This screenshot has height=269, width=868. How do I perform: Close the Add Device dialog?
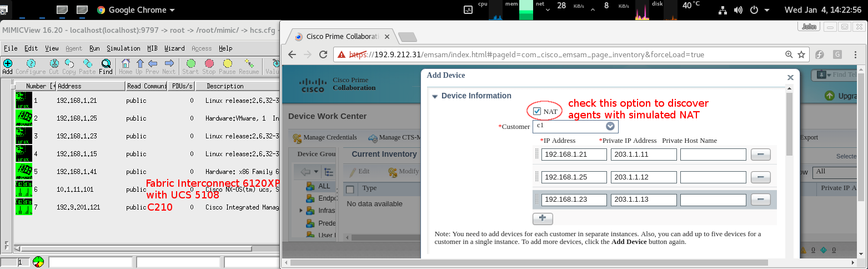[791, 79]
